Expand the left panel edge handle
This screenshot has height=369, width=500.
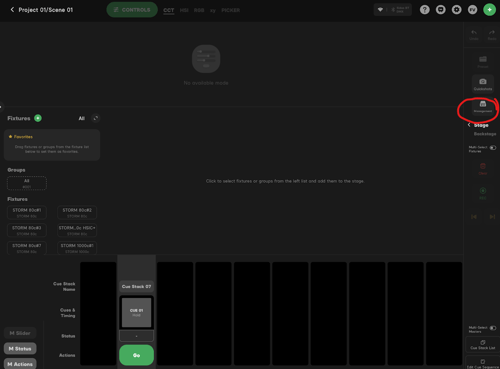point(1,107)
